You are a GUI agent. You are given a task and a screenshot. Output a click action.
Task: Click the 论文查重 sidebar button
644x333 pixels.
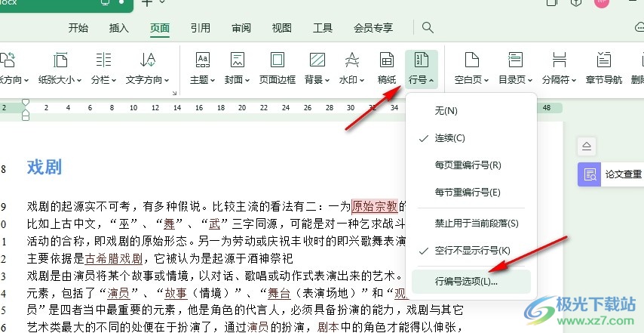[611, 174]
